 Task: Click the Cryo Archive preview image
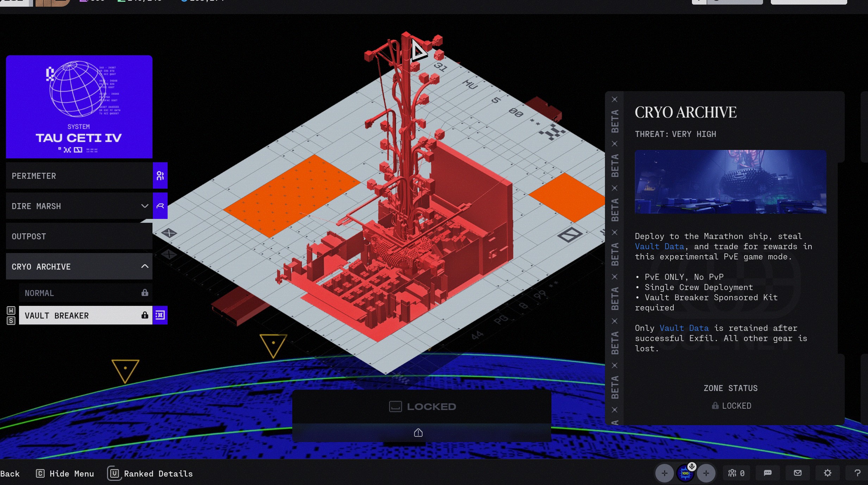click(731, 182)
